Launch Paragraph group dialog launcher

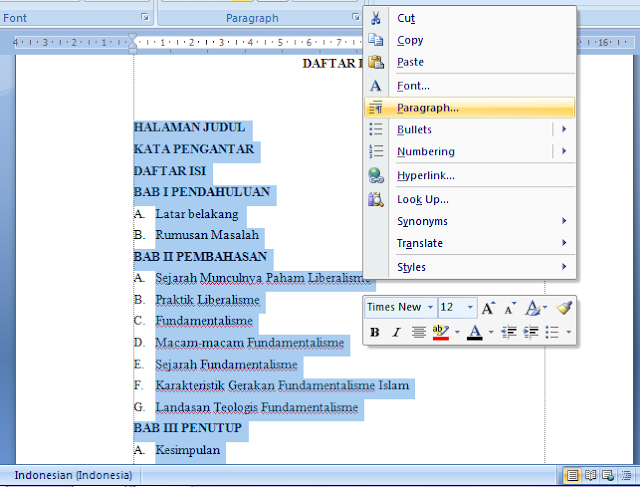(x=356, y=17)
